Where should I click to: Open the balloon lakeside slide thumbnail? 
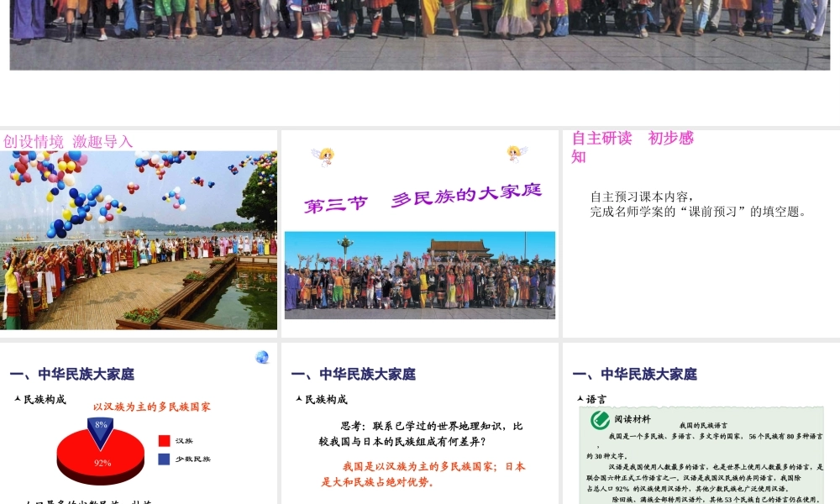tap(139, 234)
